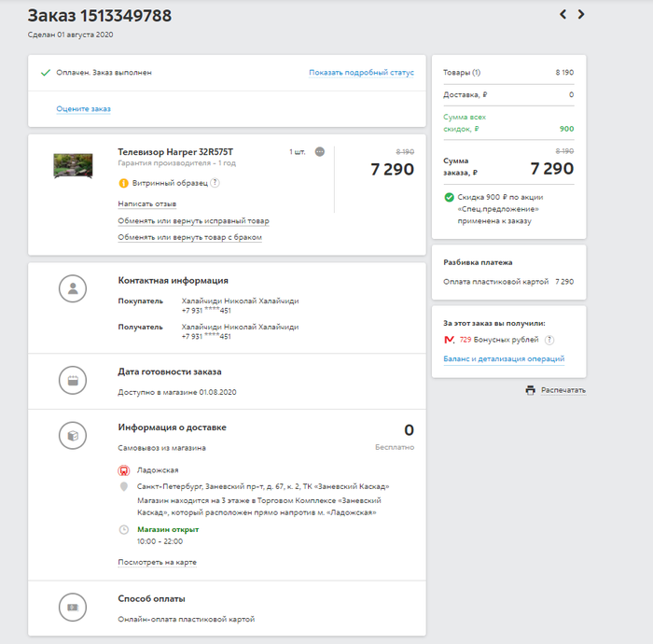This screenshot has width=653, height=644.
Task: Open bonus rubles help question mark
Action: click(549, 340)
